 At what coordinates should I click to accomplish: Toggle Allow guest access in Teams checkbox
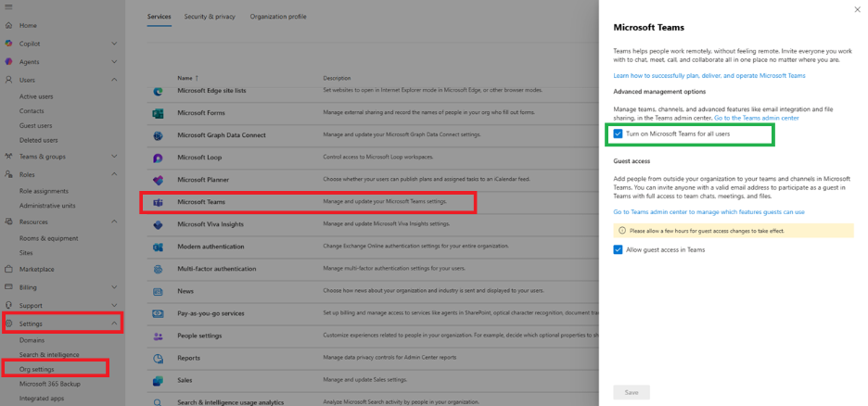tap(618, 249)
